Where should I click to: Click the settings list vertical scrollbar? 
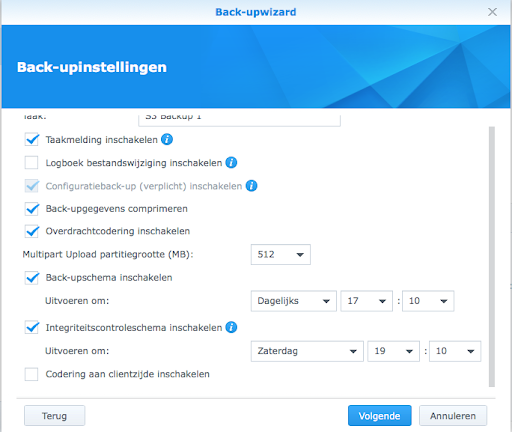click(x=492, y=257)
